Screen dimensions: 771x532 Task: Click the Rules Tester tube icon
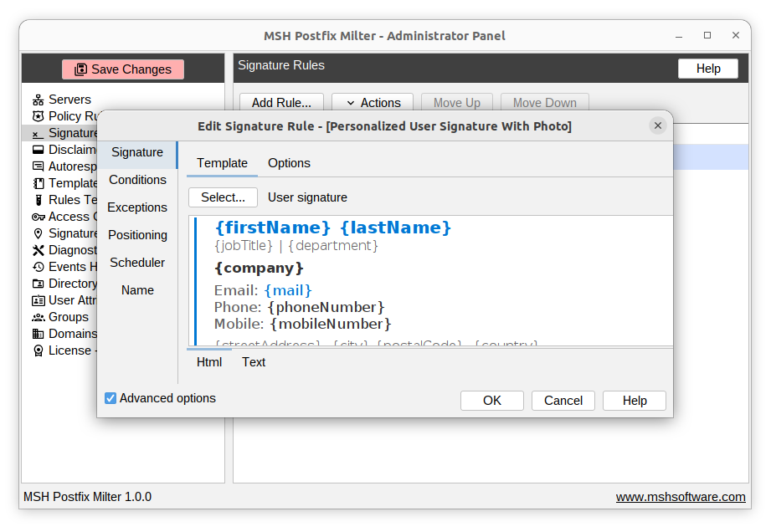tap(38, 200)
